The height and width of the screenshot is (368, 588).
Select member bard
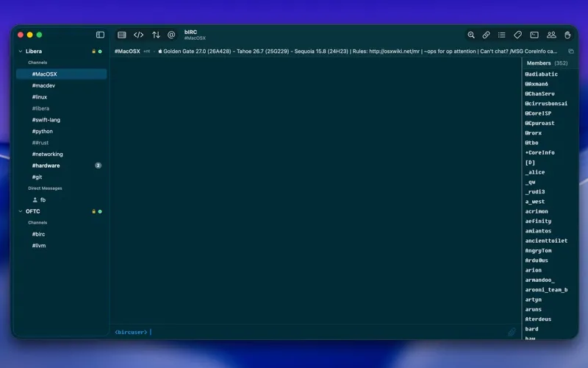(x=531, y=329)
